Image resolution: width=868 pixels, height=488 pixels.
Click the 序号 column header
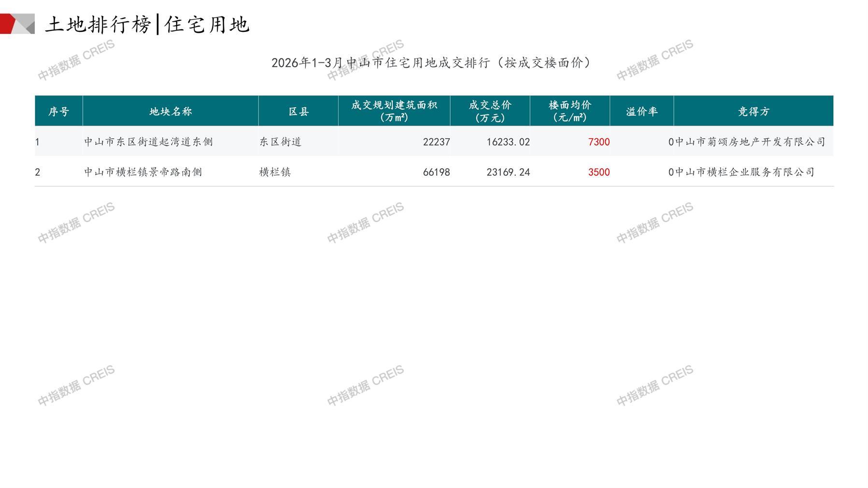pos(58,111)
